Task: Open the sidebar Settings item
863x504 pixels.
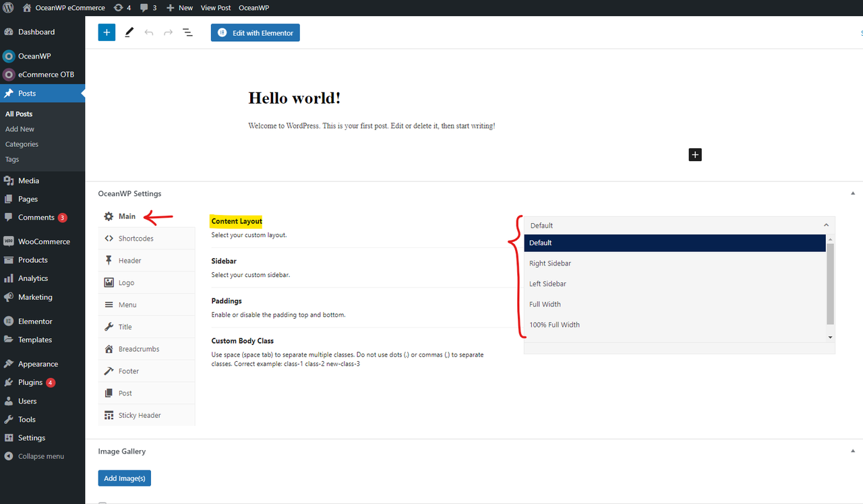Action: [x=42, y=437]
